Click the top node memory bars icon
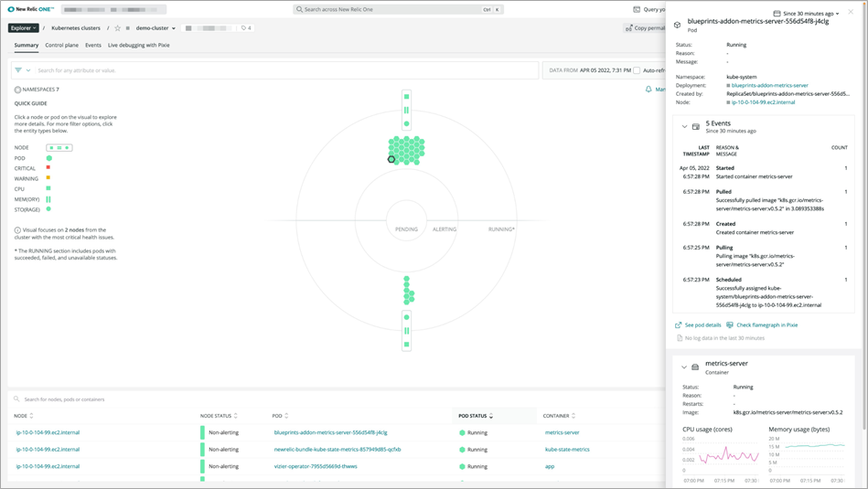 coord(406,110)
